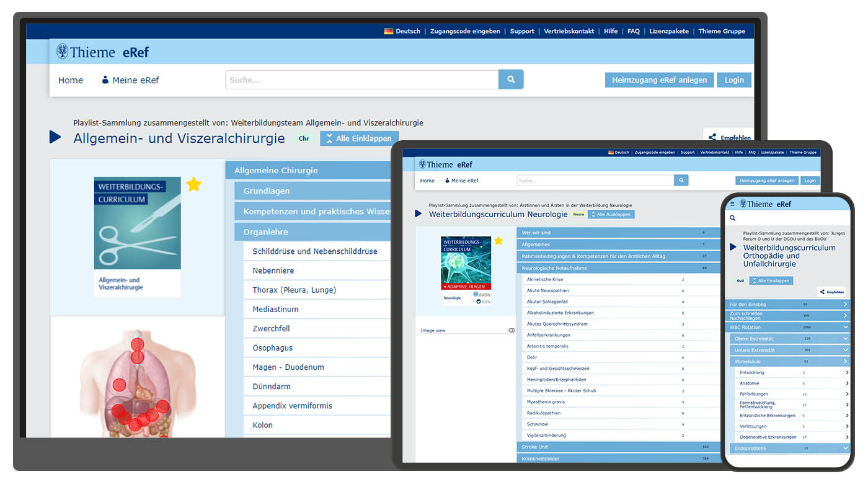Screen dimensions: 868x484
Task: Click the Thieme eRef logo on phone
Action: [x=765, y=204]
